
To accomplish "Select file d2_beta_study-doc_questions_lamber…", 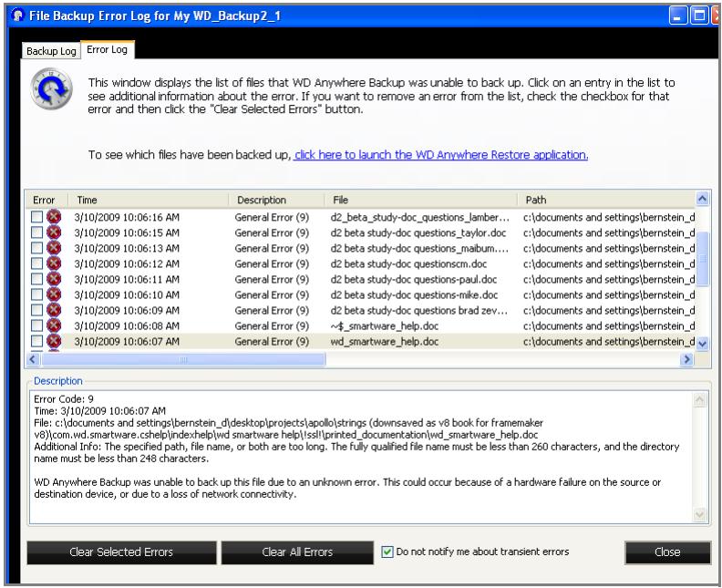I will pyautogui.click(x=420, y=217).
